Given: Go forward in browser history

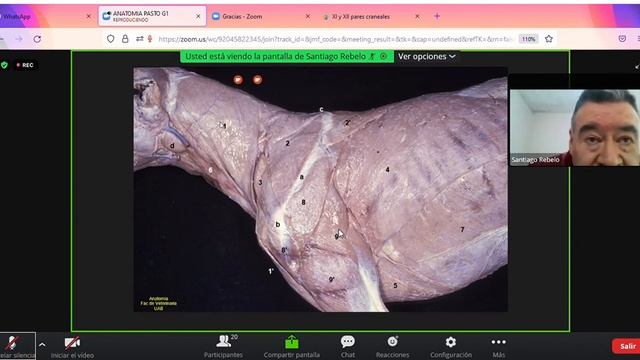Looking at the screenshot, I should (19, 39).
